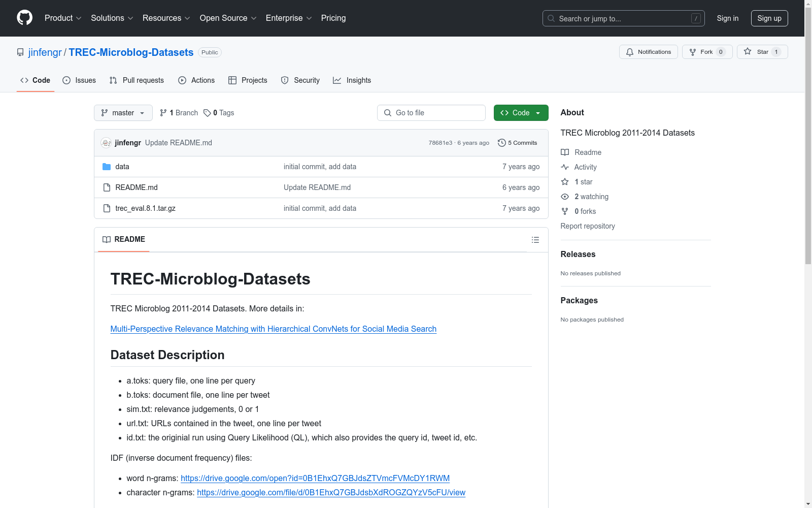The height and width of the screenshot is (508, 812).
Task: Open the word n-grams Google Drive link
Action: 315,478
